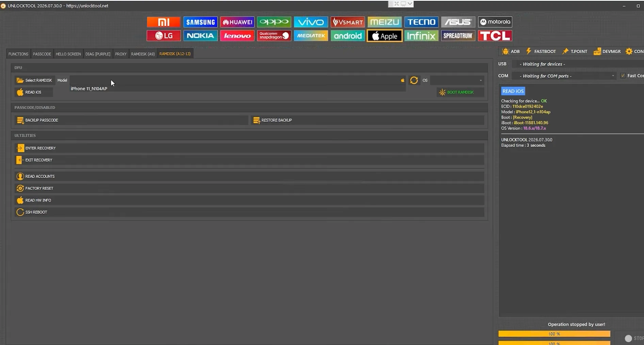Click the RESTORE BACKUP button
The width and height of the screenshot is (644, 345).
point(368,120)
